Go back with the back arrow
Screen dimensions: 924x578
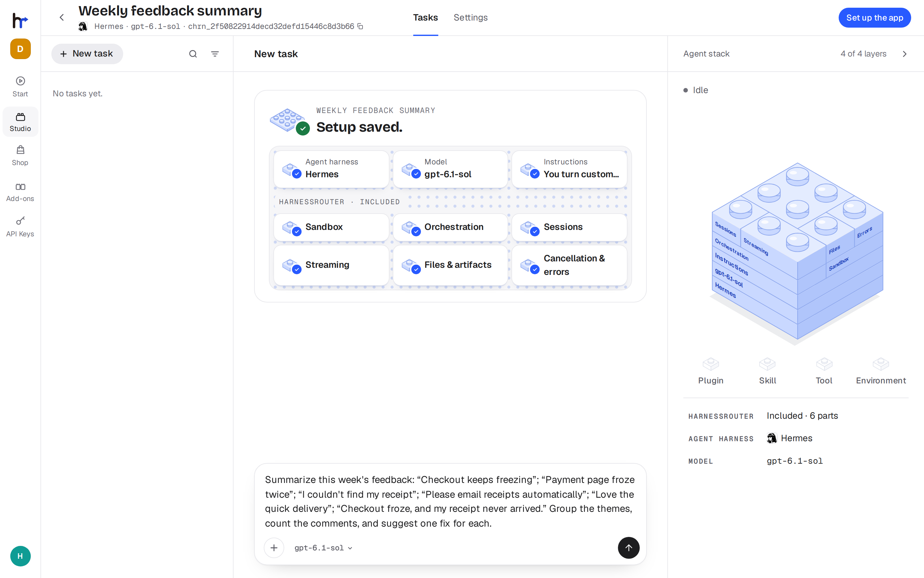pyautogui.click(x=62, y=18)
